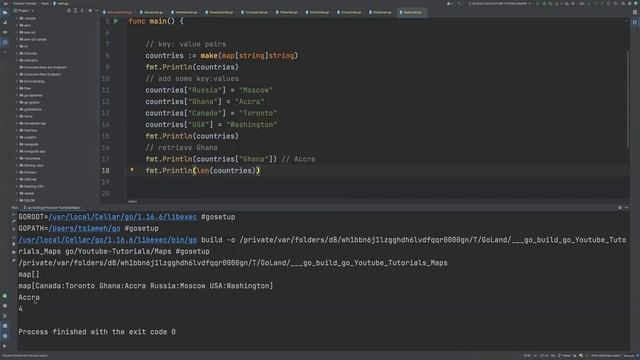Click the make keyword on line 8

(209, 56)
